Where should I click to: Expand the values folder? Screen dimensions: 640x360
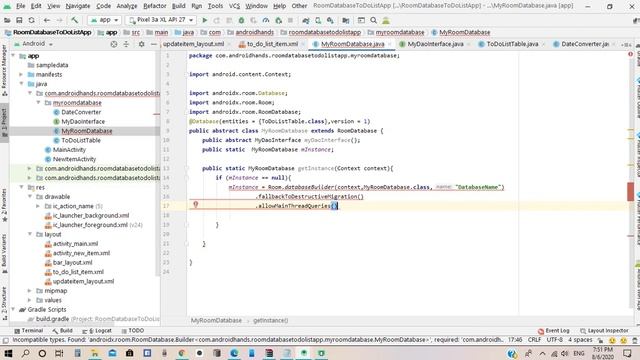coord(30,300)
